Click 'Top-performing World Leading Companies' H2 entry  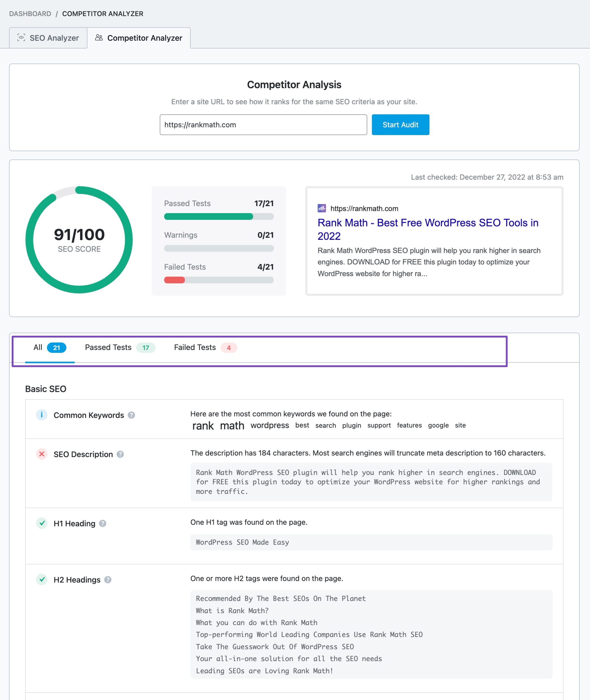(309, 635)
